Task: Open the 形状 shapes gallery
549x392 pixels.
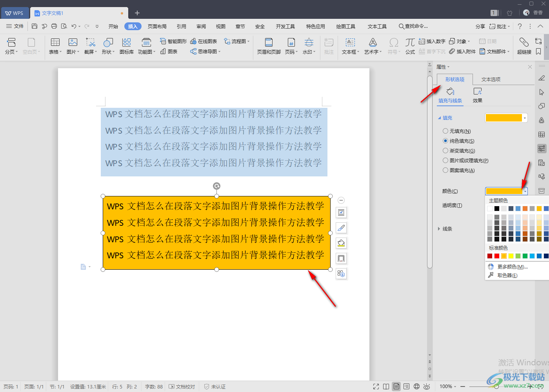Action: coord(108,46)
